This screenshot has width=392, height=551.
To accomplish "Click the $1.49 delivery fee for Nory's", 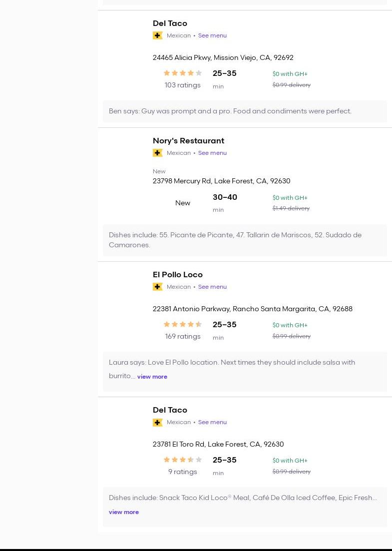I will click(291, 208).
